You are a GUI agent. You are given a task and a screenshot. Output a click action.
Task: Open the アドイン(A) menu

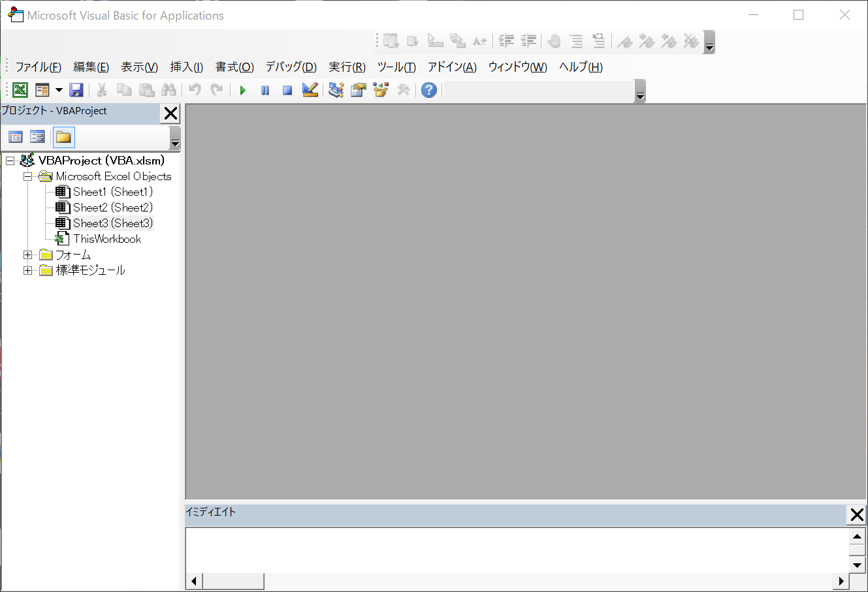tap(452, 67)
